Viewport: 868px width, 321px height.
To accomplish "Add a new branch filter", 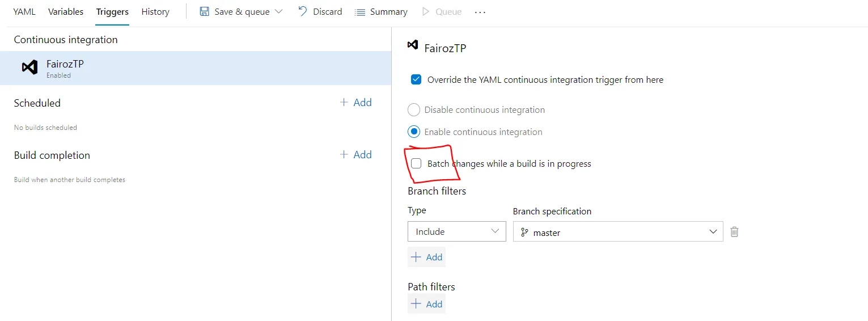I will coord(426,257).
